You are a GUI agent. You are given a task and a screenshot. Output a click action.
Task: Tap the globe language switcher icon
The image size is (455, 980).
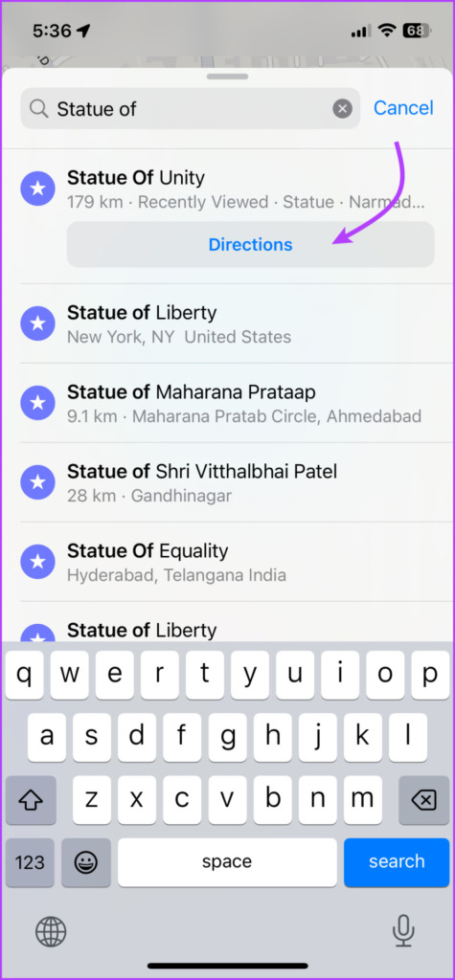click(x=51, y=932)
